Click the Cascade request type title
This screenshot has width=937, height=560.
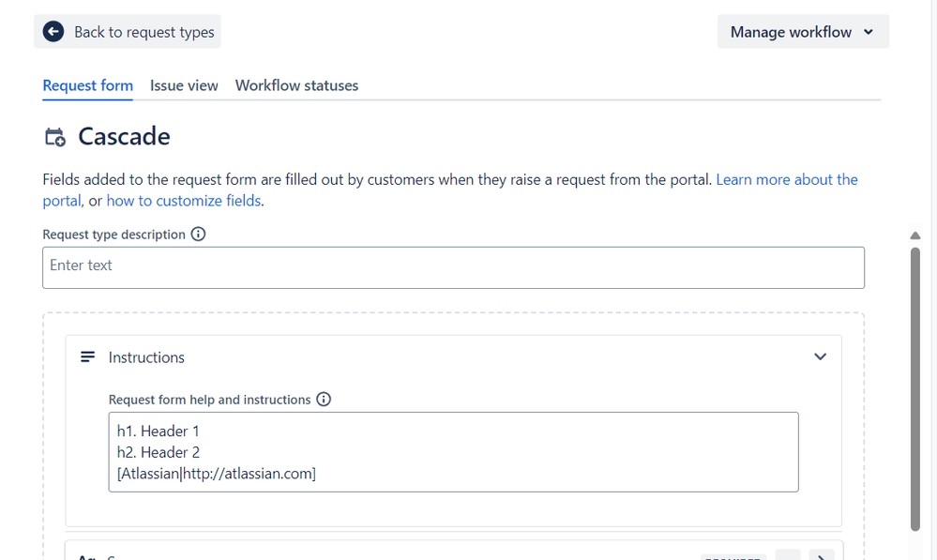click(124, 137)
